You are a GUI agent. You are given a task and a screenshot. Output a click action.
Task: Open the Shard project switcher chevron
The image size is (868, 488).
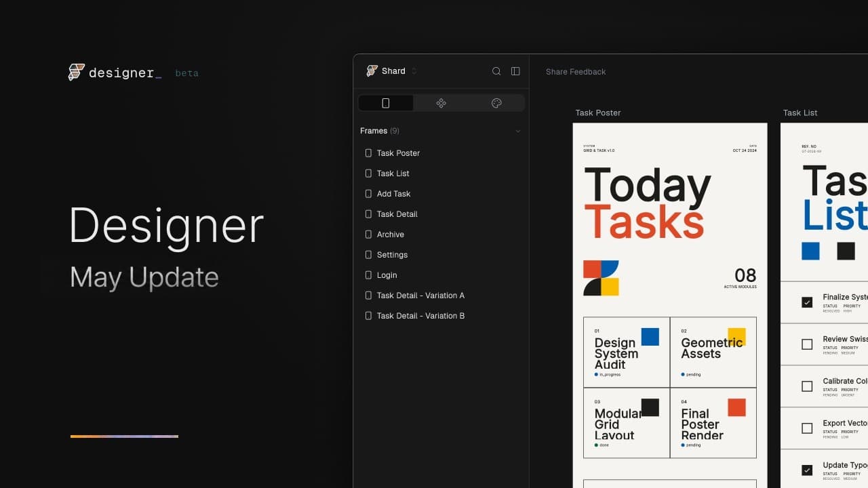pyautogui.click(x=414, y=71)
